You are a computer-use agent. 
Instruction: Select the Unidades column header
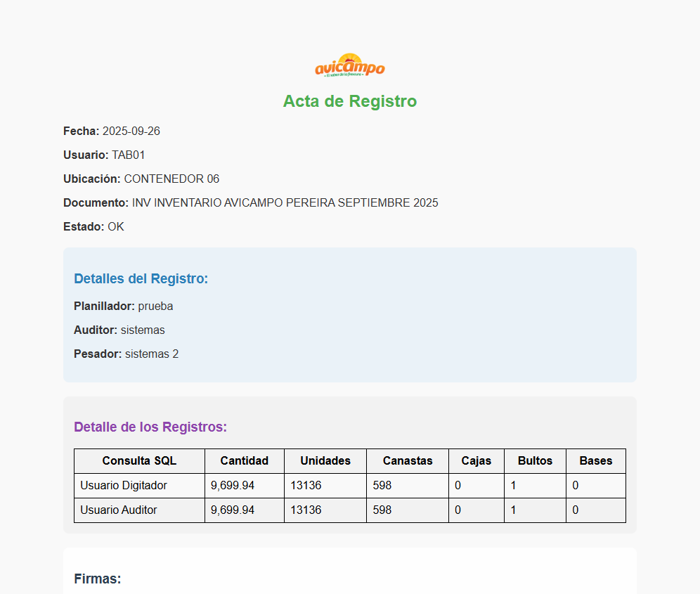coord(325,461)
